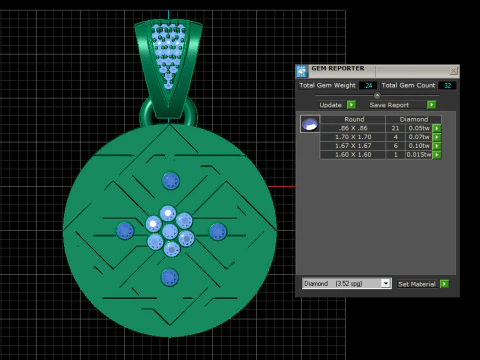Click the 0.10tw weight cell
This screenshot has height=360, width=480.
419,146
